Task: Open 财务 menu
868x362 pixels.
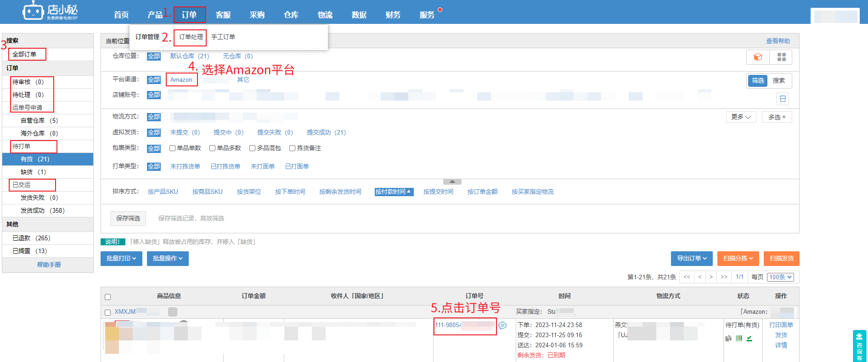Action: pos(393,15)
